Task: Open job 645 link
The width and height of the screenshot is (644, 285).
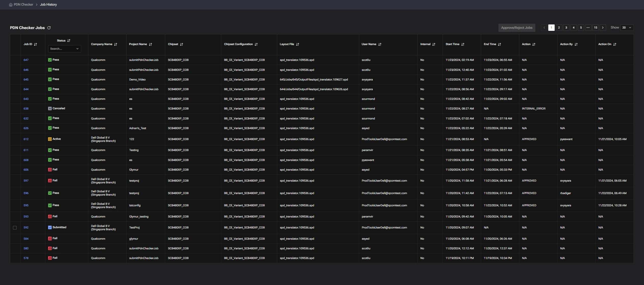Action: tap(26, 80)
